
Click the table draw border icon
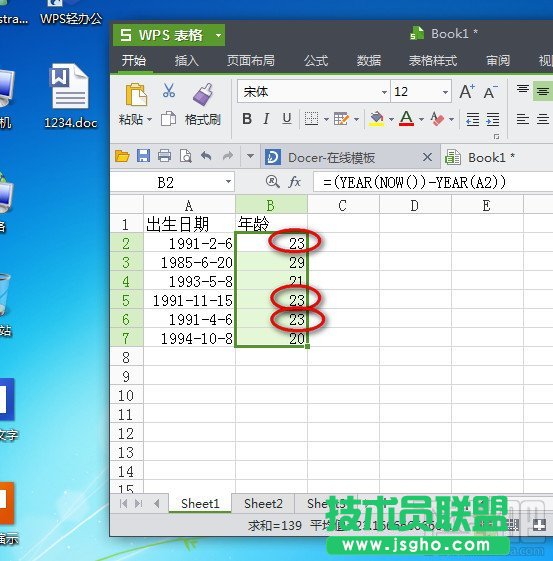(341, 119)
